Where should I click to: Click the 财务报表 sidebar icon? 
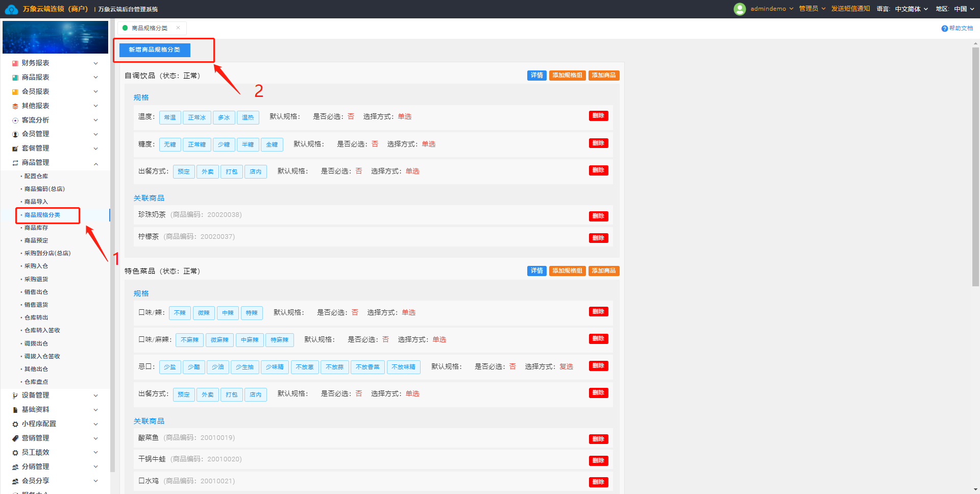[15, 63]
